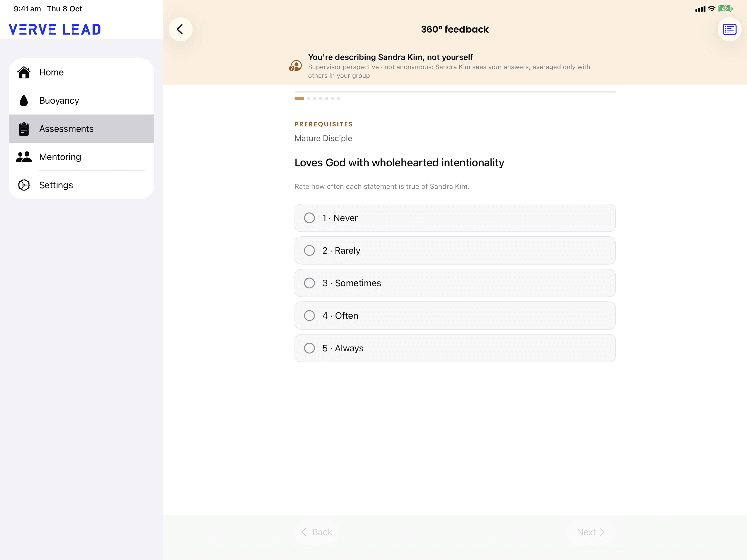This screenshot has height=560, width=747.
Task: Click 'You're describing Sandra Kim, not yourself'
Action: [x=390, y=57]
